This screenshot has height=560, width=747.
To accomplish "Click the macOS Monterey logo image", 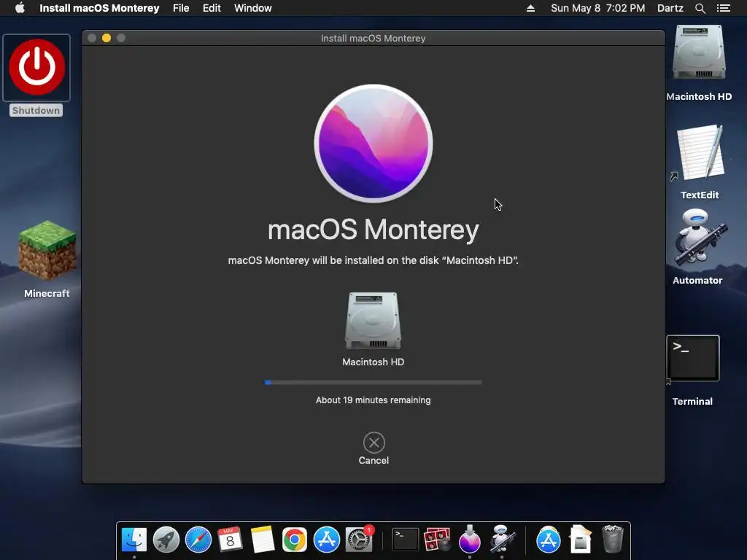I will coord(373,144).
